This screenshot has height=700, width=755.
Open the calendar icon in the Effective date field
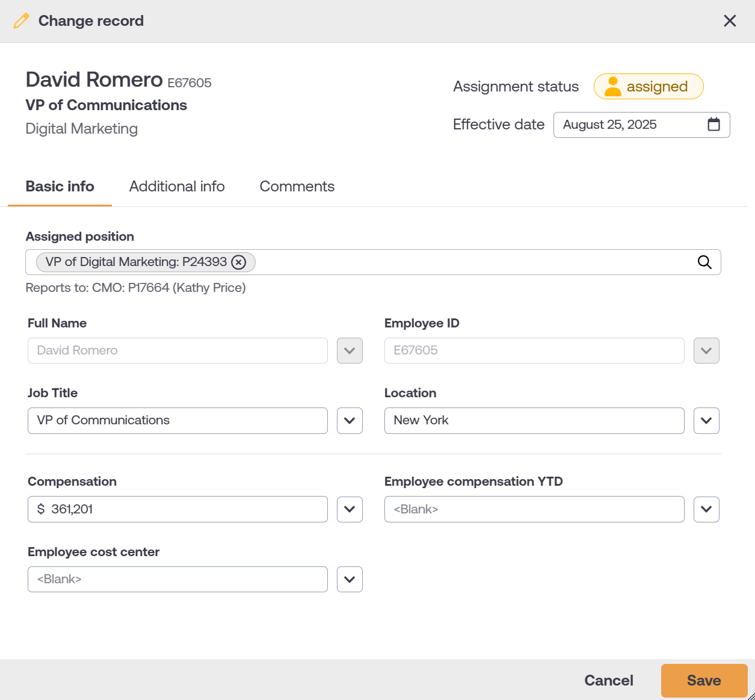[x=713, y=125]
